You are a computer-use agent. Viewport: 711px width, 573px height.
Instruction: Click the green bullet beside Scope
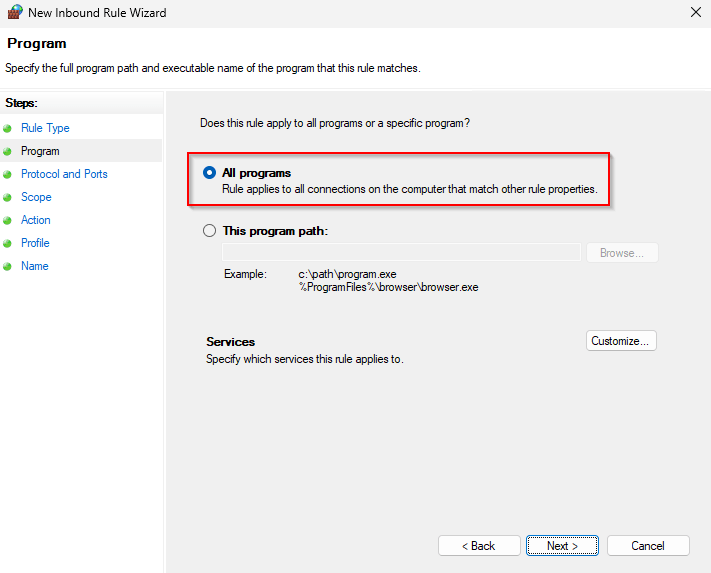pos(8,198)
